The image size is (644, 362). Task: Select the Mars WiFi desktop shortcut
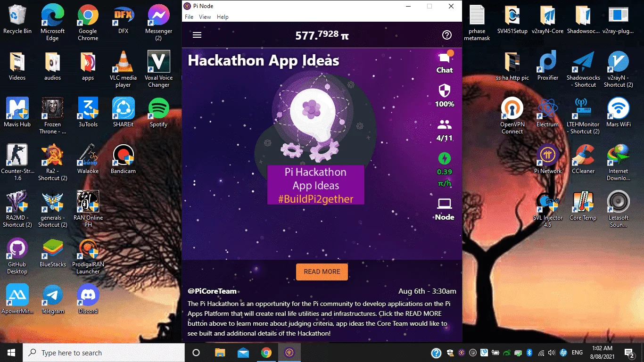(x=619, y=113)
